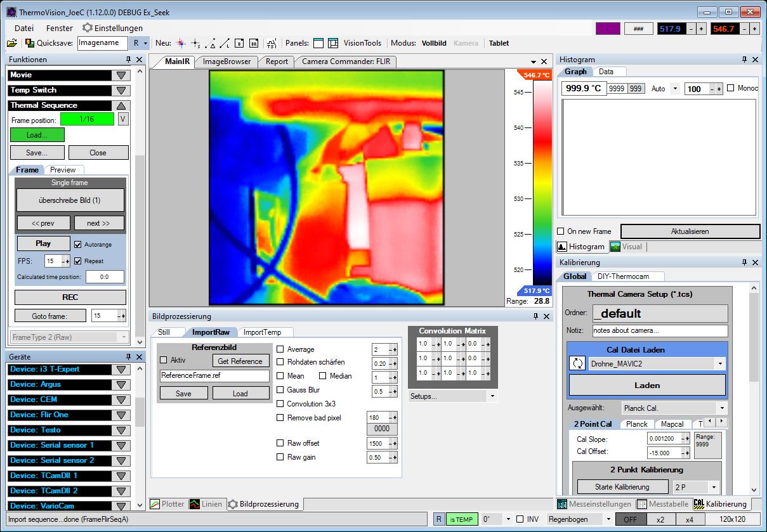Click the Quicksave icon

click(x=30, y=43)
